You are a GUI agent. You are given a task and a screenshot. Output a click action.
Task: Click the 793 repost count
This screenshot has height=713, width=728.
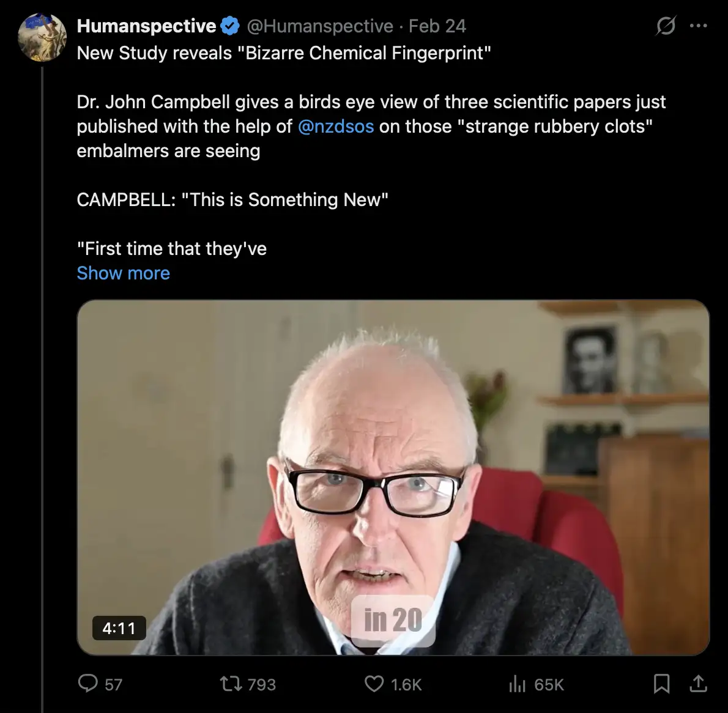pyautogui.click(x=262, y=684)
